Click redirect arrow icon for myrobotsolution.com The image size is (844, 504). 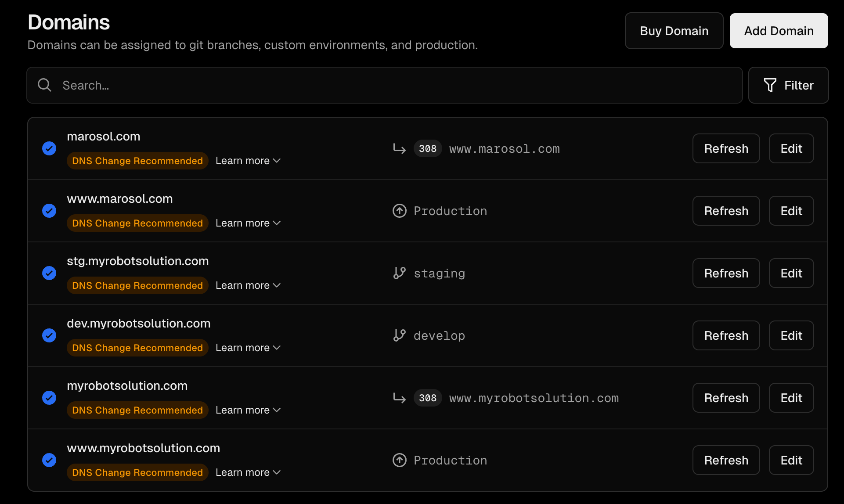point(399,398)
